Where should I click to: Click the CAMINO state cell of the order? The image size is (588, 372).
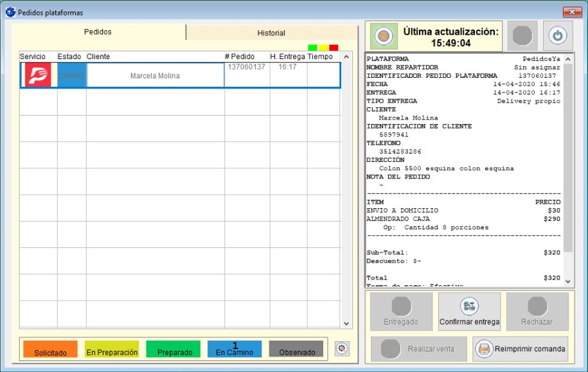[71, 75]
